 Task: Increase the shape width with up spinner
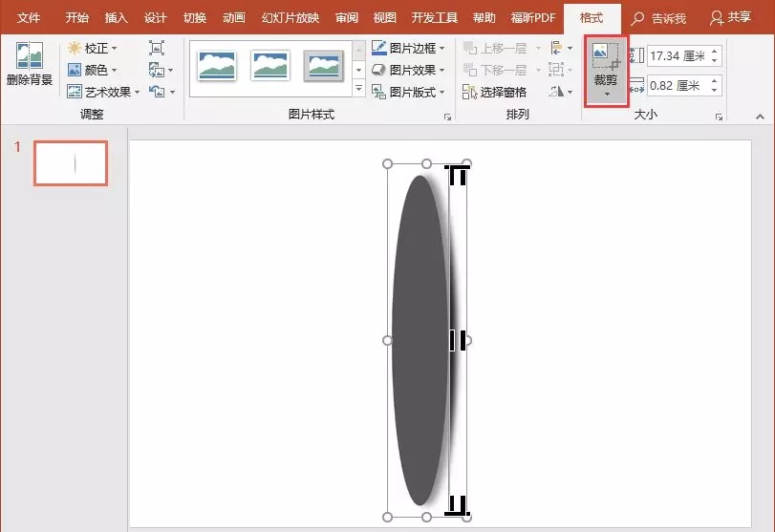715,80
